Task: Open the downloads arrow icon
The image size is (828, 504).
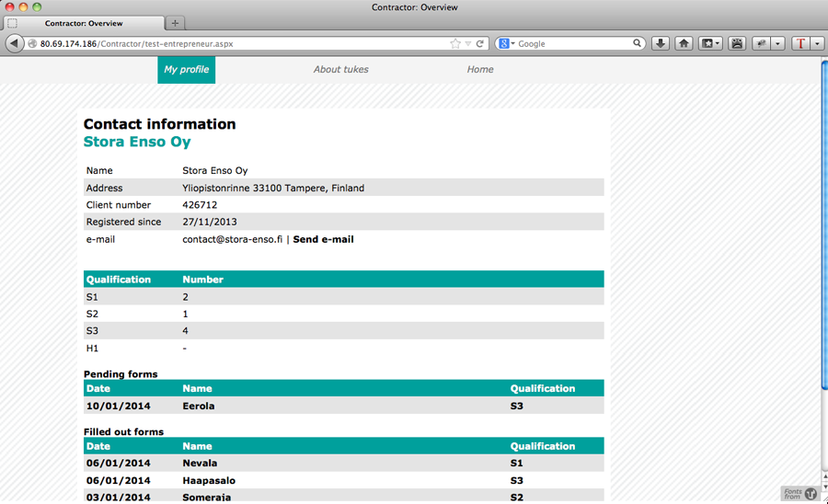Action: [661, 43]
